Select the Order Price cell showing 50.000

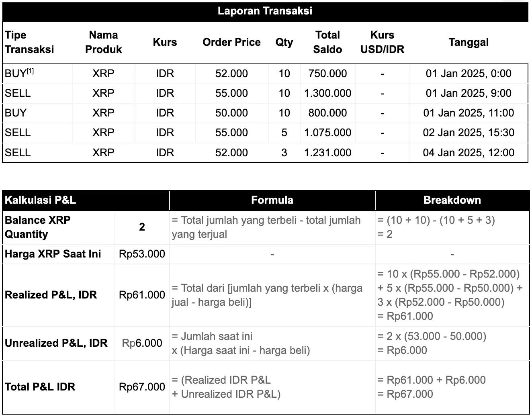click(231, 113)
